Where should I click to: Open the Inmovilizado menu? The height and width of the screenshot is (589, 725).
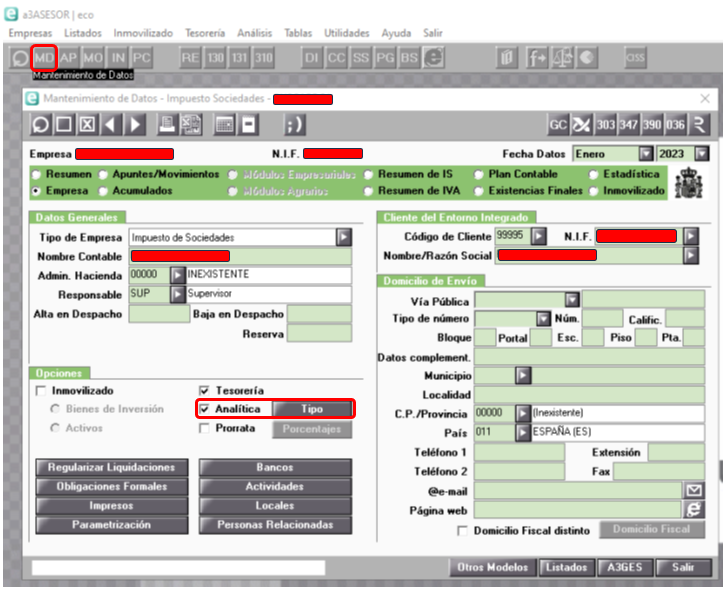pyautogui.click(x=143, y=33)
